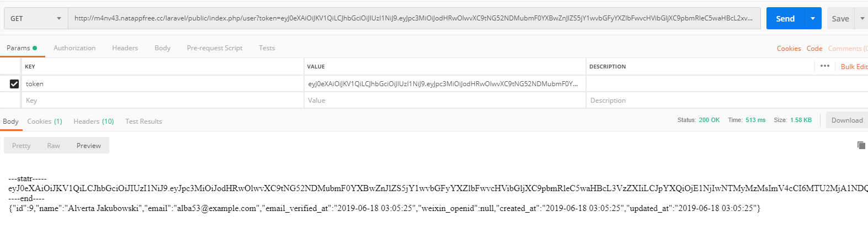Expand the Save button dropdown arrow
This screenshot has width=868, height=248.
pyautogui.click(x=862, y=18)
